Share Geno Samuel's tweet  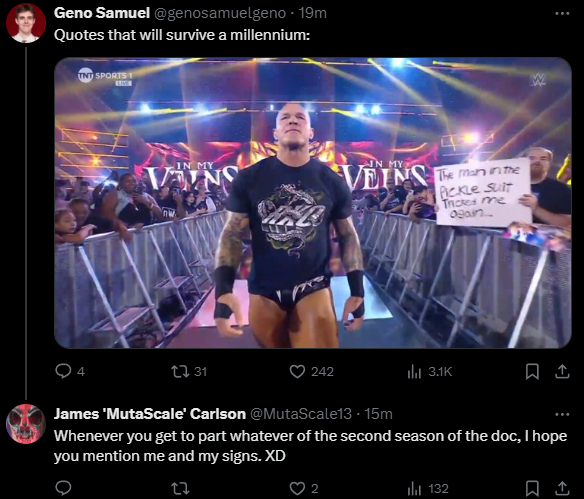click(562, 371)
